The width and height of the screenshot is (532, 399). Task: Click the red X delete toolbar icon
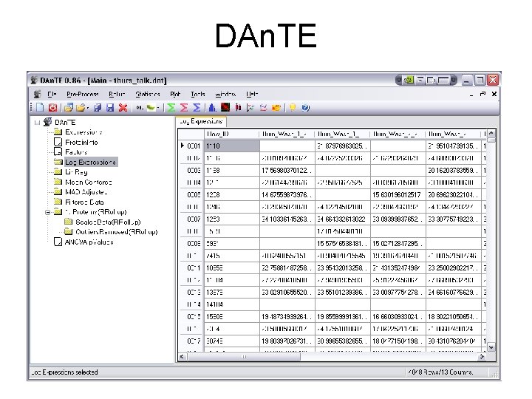coord(123,108)
